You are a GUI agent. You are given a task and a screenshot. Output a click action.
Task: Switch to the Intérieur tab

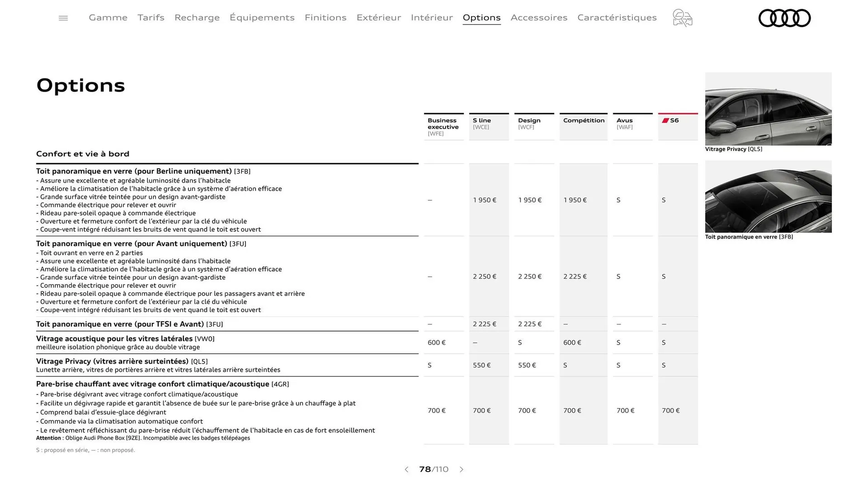(x=432, y=18)
